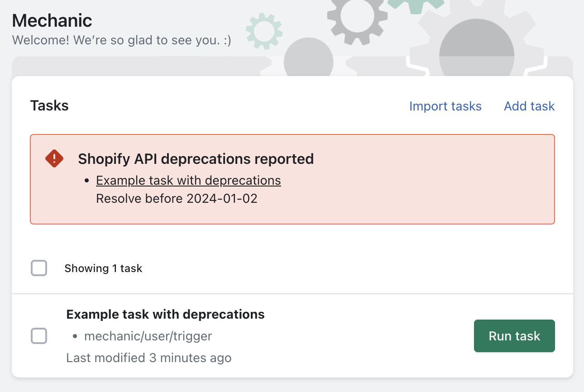Screen dimensions: 584x392
Task: Click the mechanic/user/trigger event subscription
Action: [x=148, y=336]
